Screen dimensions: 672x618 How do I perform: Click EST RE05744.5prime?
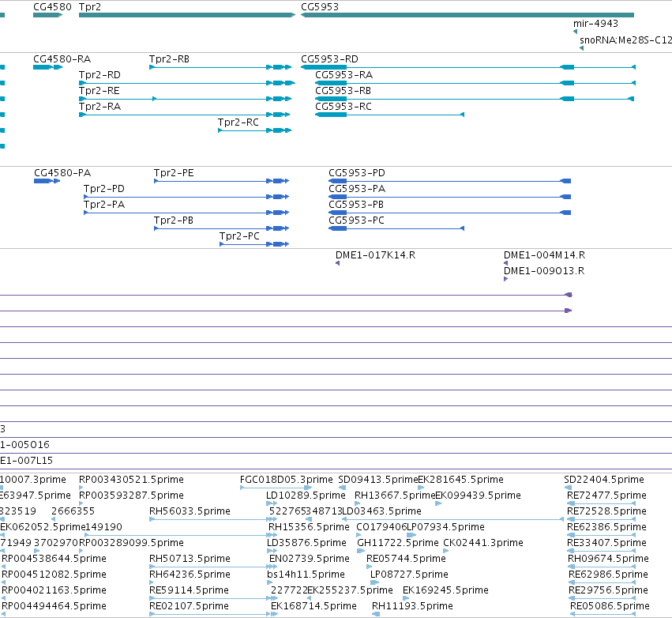[x=407, y=560]
